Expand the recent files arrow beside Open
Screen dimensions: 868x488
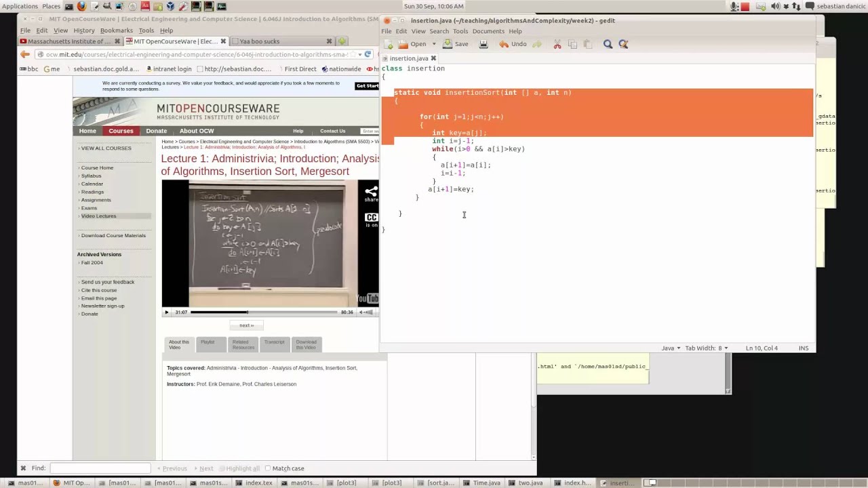[434, 44]
